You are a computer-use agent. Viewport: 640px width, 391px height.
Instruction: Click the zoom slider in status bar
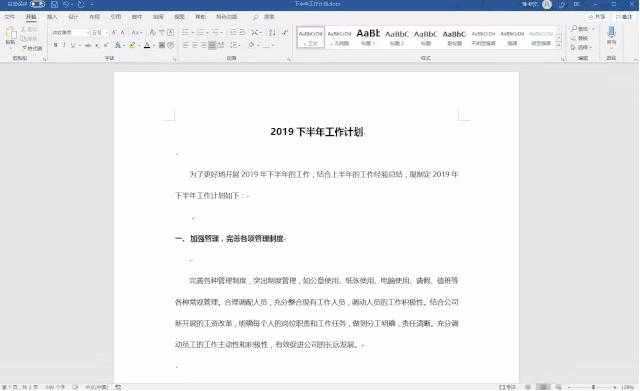pyautogui.click(x=593, y=387)
